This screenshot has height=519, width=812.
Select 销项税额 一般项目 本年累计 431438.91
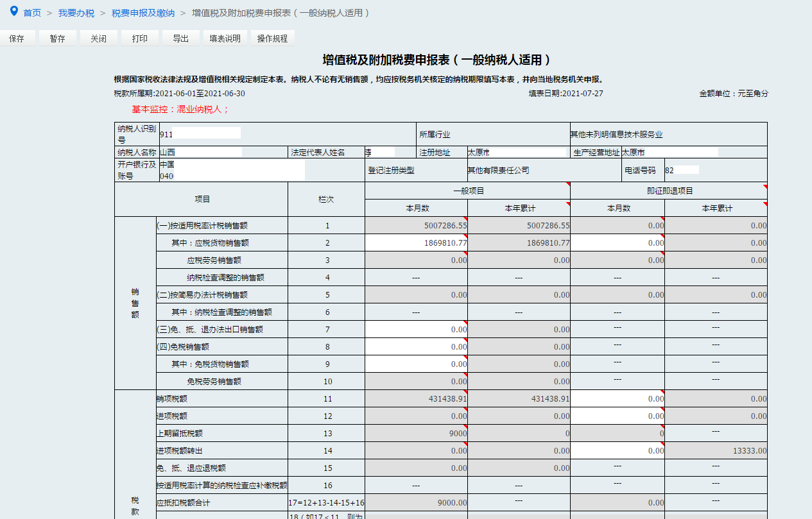519,398
